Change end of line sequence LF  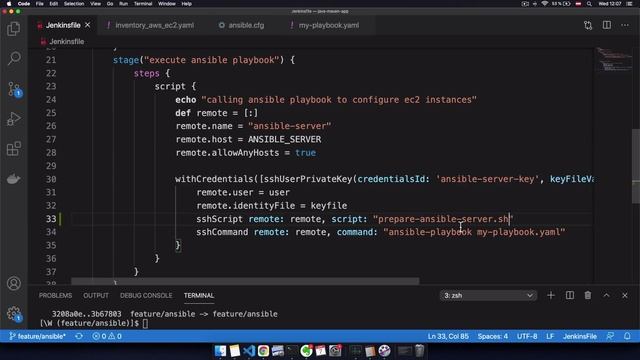(x=550, y=336)
